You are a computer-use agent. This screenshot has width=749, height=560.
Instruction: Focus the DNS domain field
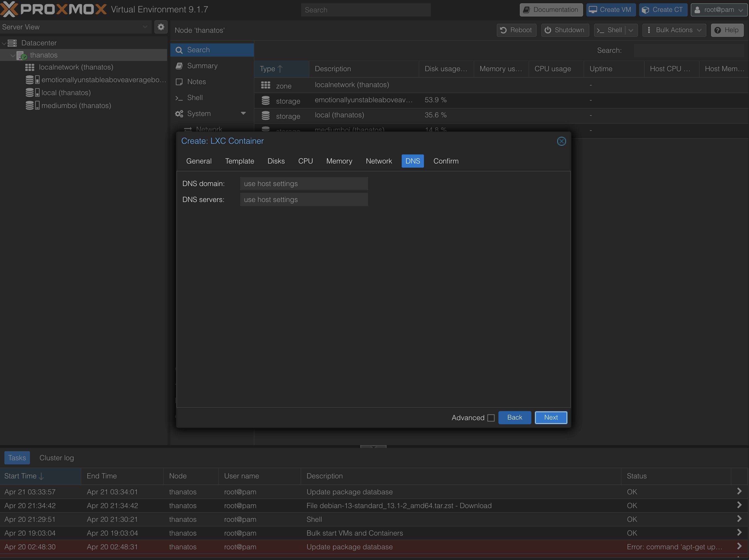[x=304, y=184]
